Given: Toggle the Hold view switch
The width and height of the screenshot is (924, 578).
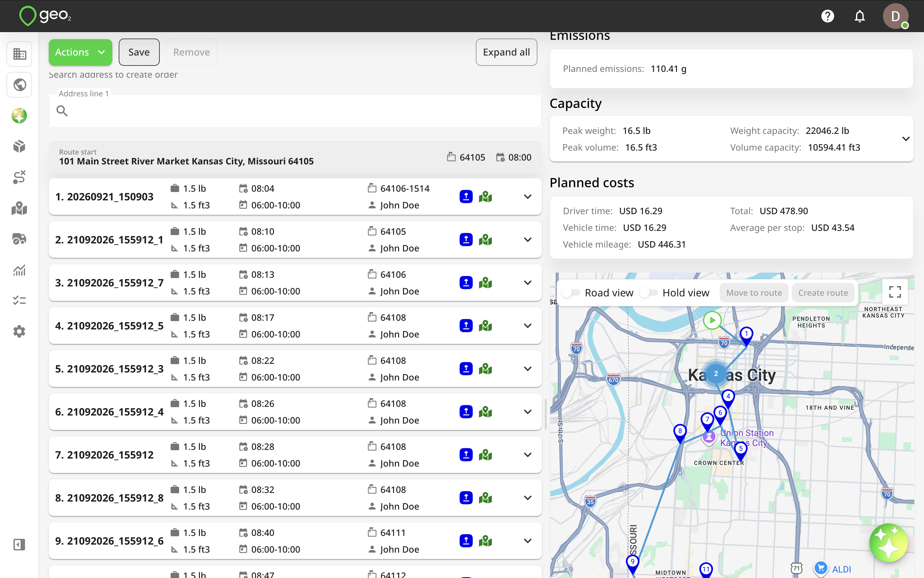Looking at the screenshot, I should pyautogui.click(x=649, y=293).
